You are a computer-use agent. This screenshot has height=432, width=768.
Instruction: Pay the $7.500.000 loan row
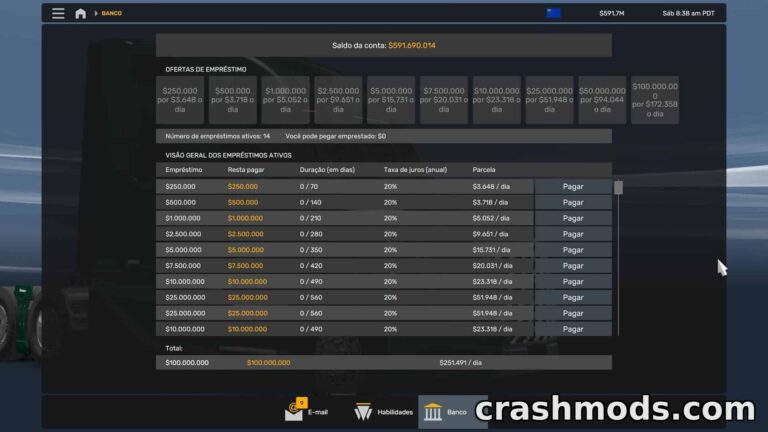(x=573, y=265)
